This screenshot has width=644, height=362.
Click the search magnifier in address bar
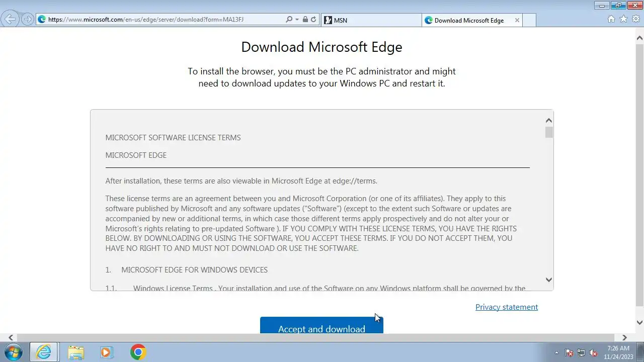click(x=289, y=20)
